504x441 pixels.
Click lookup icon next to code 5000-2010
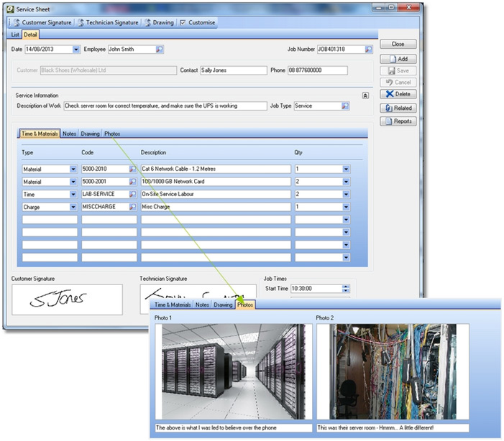pos(132,169)
